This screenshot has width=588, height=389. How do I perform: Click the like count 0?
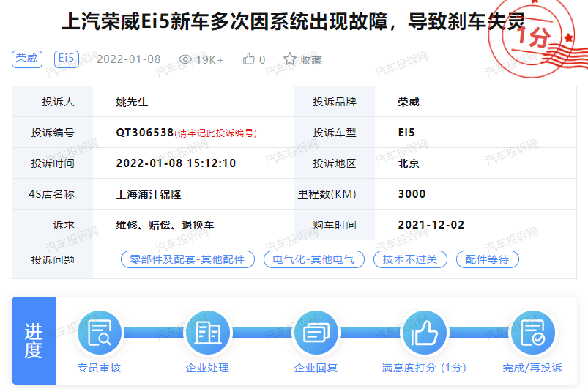pos(262,59)
